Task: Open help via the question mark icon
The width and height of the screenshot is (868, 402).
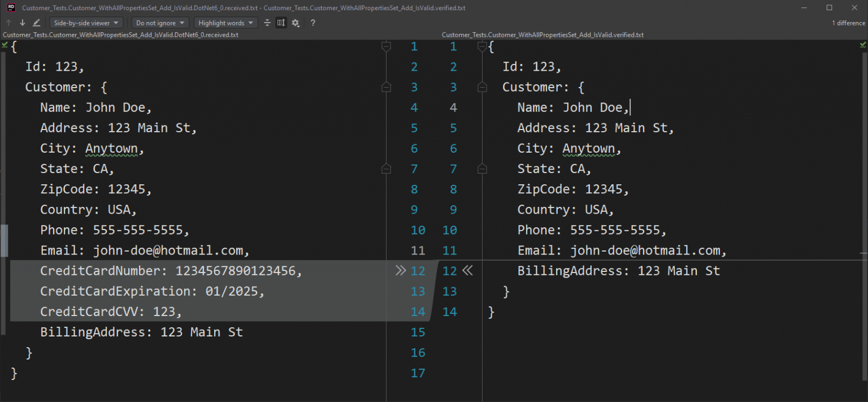Action: point(313,23)
